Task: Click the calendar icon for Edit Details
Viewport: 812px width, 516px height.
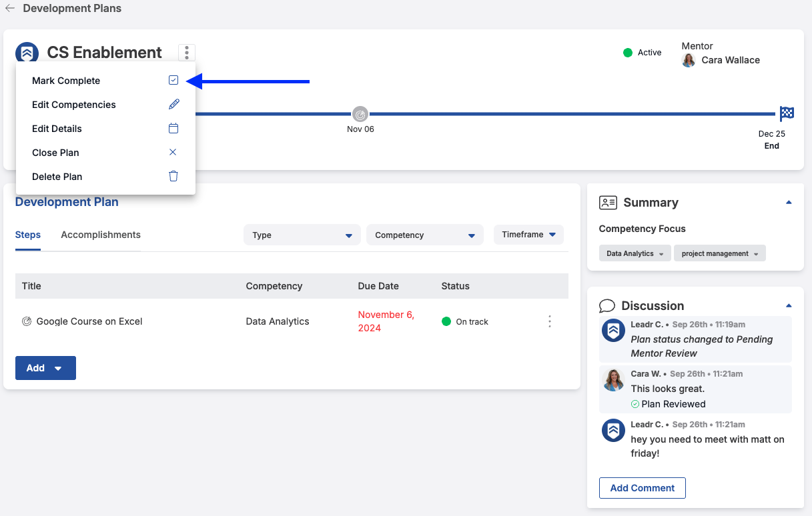Action: (173, 128)
